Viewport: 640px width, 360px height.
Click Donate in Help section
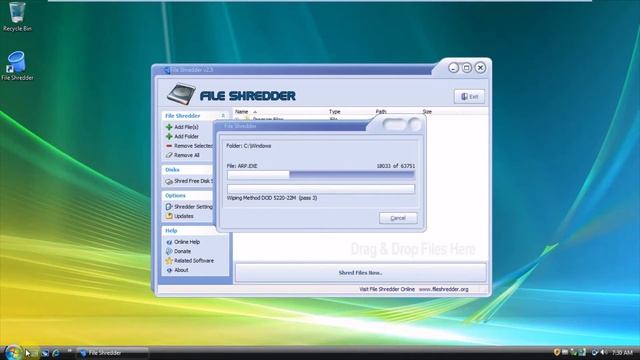(182, 251)
